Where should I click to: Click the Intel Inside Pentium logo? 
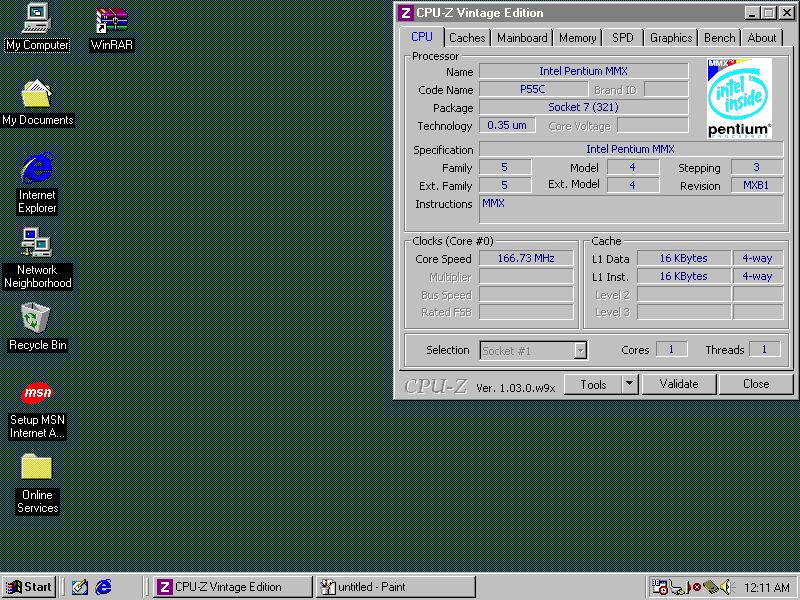click(739, 98)
